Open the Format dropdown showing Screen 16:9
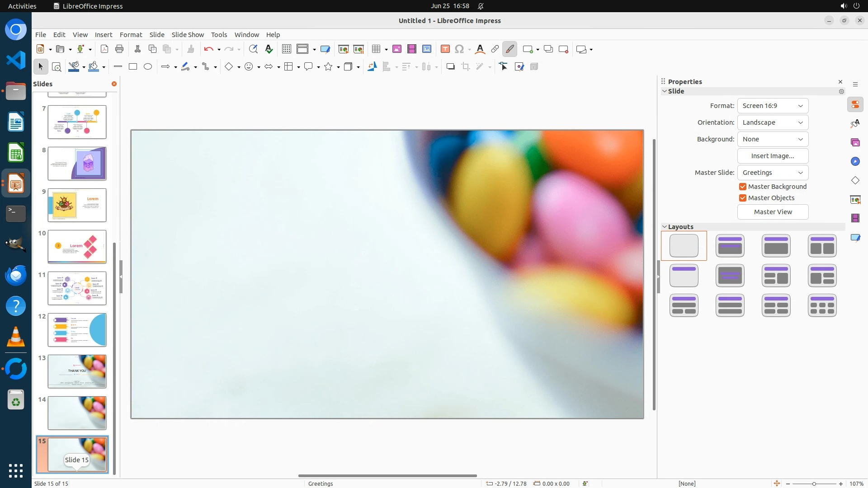Screen dimensions: 868x488 click(x=773, y=106)
